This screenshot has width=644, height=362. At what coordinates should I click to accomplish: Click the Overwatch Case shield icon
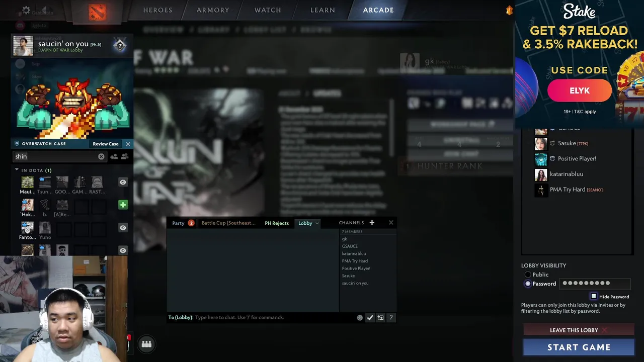[x=17, y=144]
